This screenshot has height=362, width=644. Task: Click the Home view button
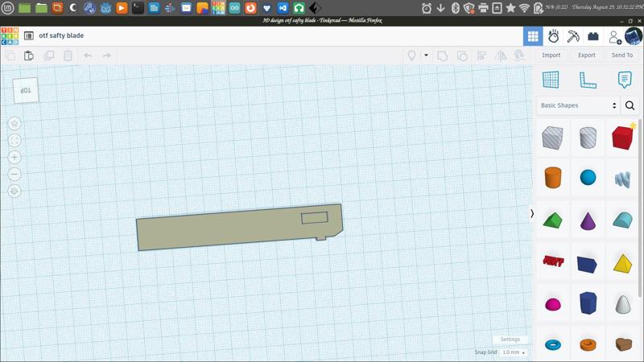coord(14,124)
